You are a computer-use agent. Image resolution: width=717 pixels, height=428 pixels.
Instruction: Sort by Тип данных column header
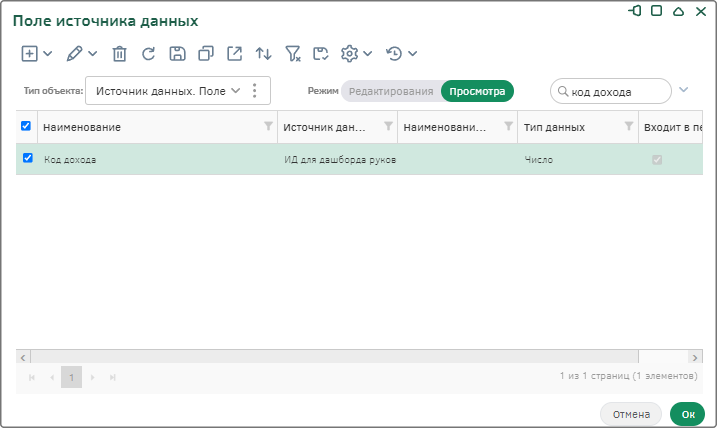click(554, 127)
